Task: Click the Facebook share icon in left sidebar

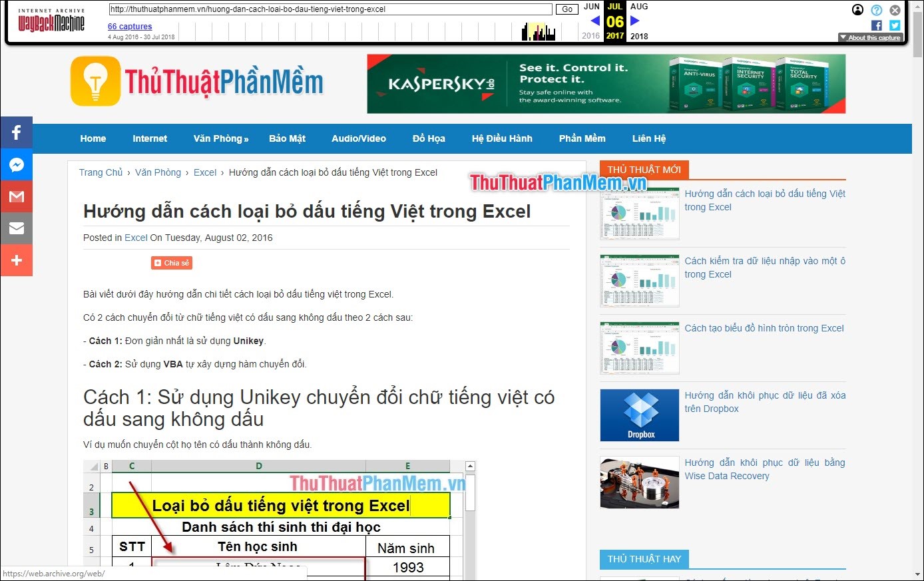Action: pos(17,132)
